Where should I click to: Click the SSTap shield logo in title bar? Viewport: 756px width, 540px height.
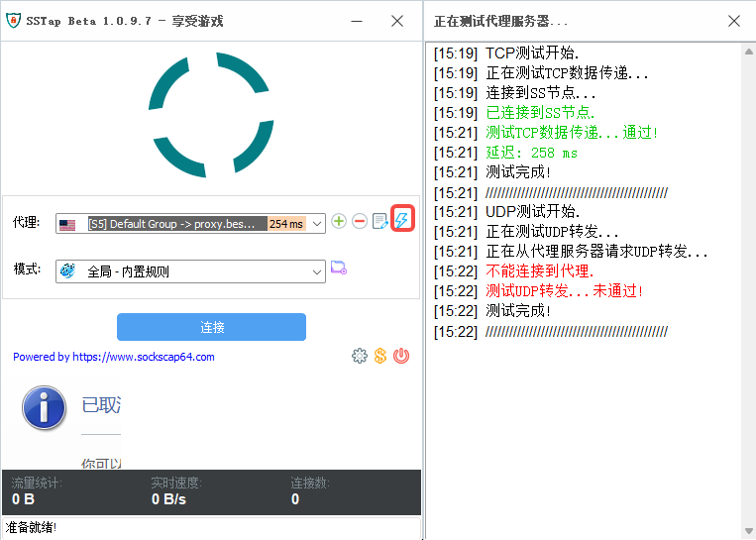coord(13,20)
